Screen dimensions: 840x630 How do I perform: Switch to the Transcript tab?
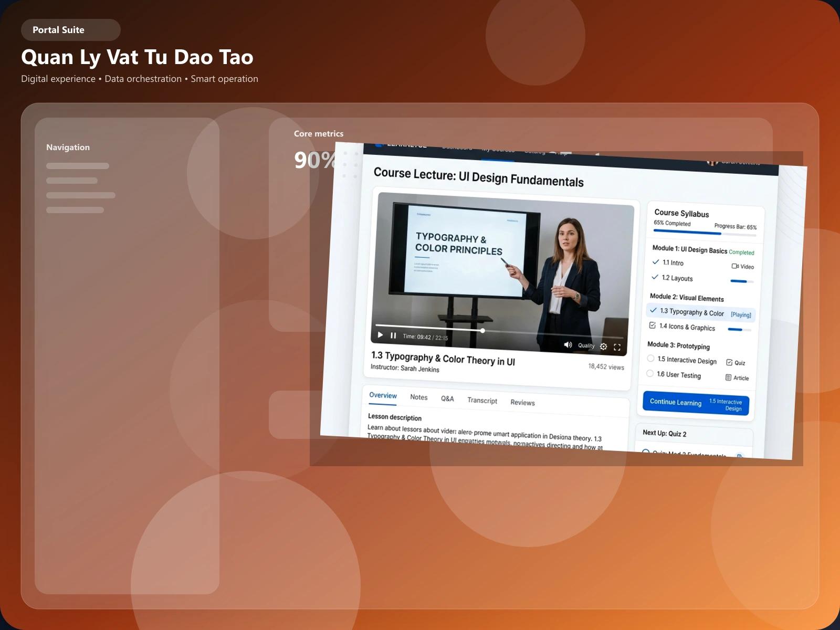pyautogui.click(x=482, y=401)
